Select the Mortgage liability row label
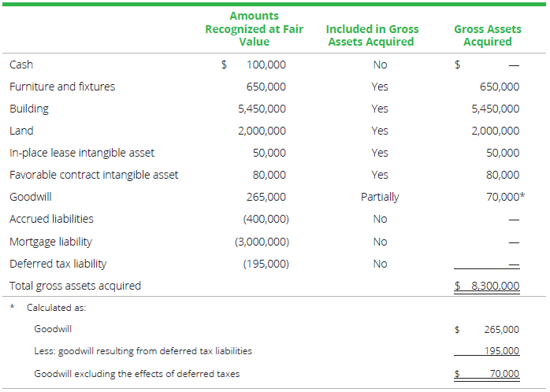 [x=50, y=242]
